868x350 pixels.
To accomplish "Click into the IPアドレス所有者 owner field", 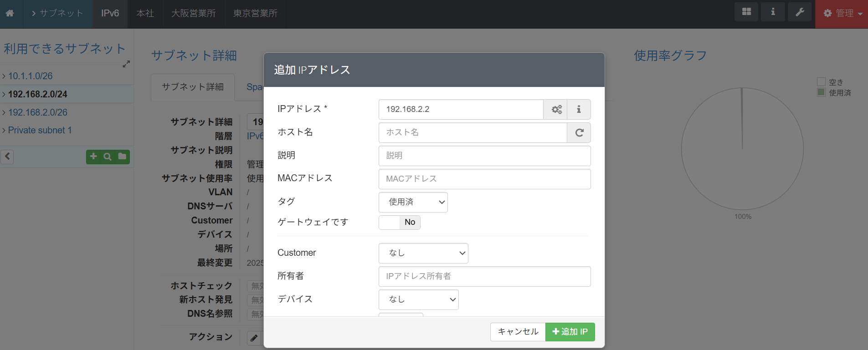I will [x=485, y=276].
